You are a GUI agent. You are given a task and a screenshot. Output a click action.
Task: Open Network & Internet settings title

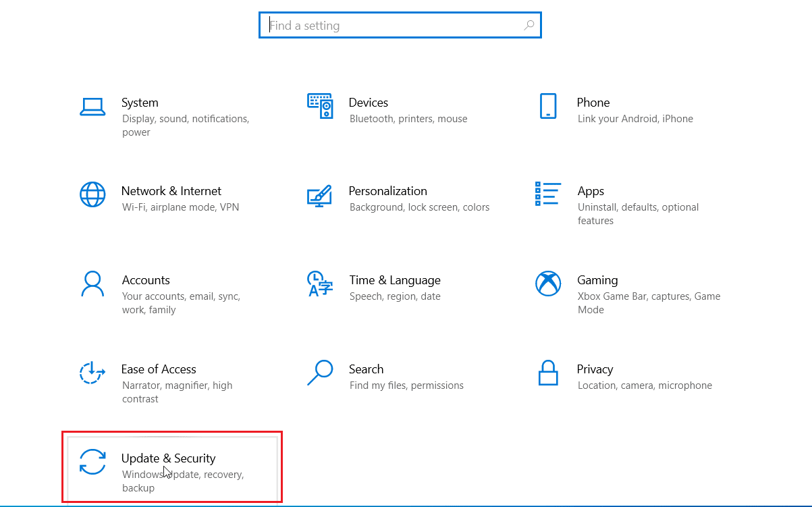click(x=171, y=191)
